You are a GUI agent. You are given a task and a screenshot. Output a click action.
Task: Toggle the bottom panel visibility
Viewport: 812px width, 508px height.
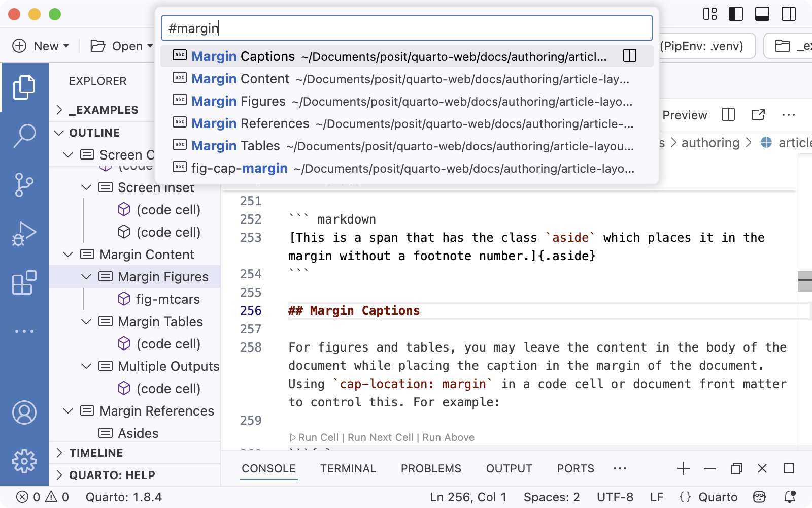coord(761,14)
